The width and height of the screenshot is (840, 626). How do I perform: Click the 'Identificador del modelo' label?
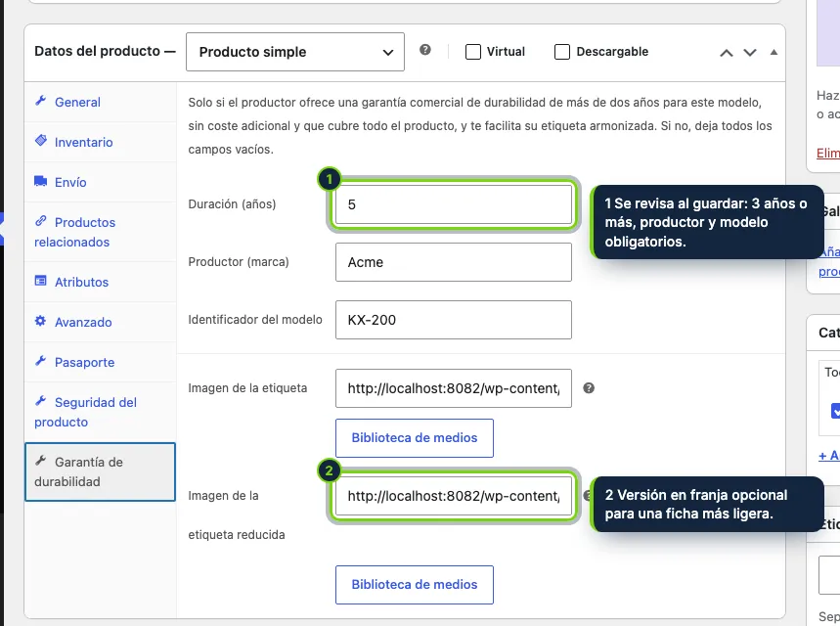click(255, 320)
